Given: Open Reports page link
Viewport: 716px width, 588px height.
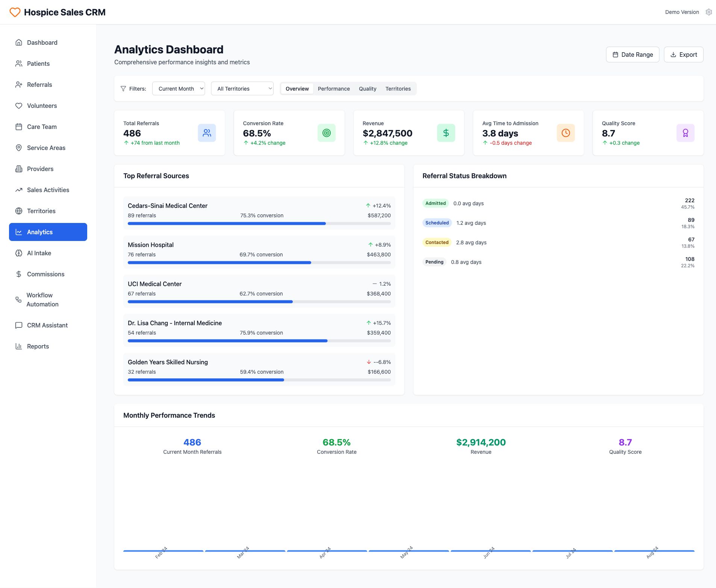Looking at the screenshot, I should pyautogui.click(x=48, y=346).
